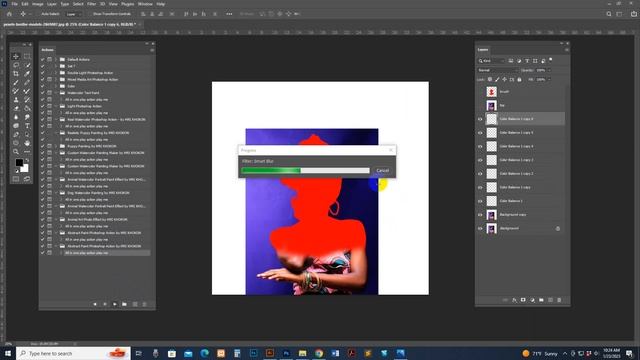Select the Zoom tool in toolbox
Image resolution: width=640 pixels, height=360 pixels.
[x=16, y=151]
